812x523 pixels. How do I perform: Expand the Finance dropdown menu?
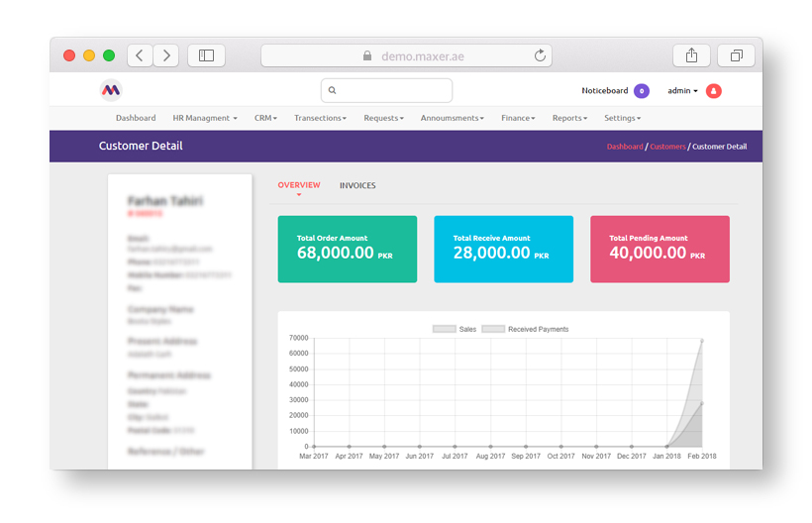click(x=518, y=118)
